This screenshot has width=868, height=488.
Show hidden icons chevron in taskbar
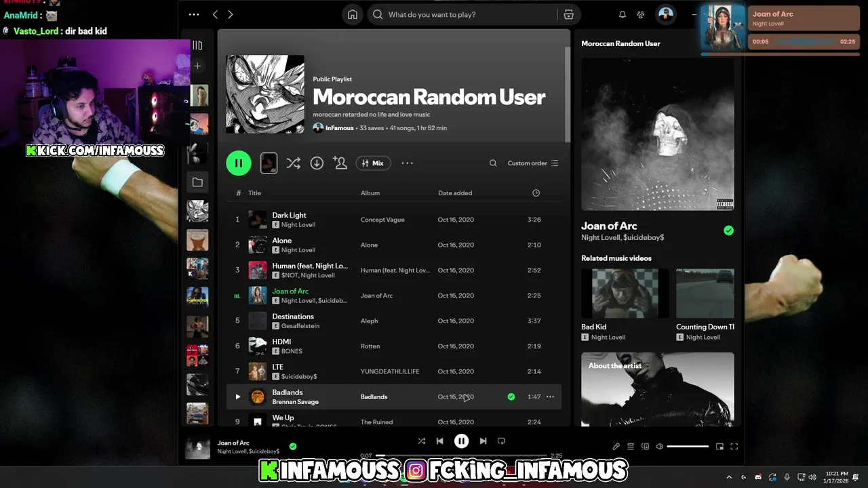pyautogui.click(x=729, y=477)
